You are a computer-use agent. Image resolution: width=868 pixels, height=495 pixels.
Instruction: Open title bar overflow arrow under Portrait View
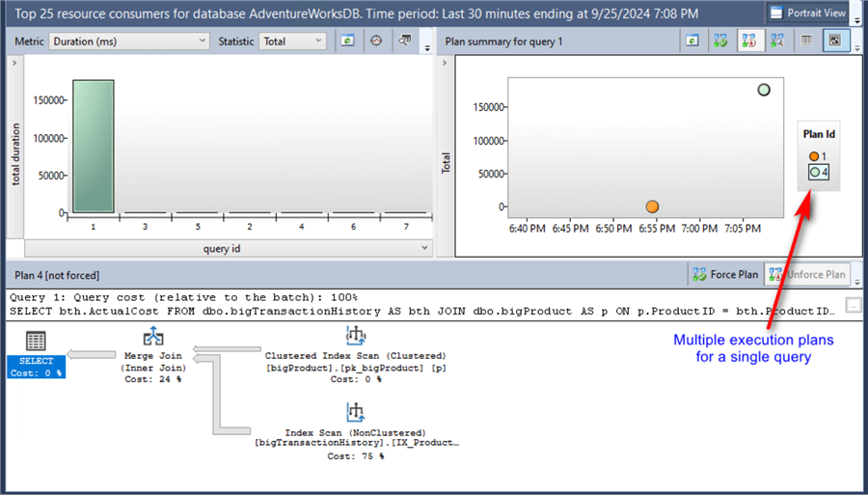point(857,21)
